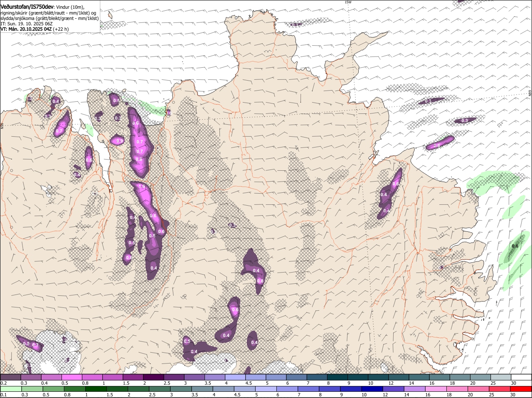Image resolution: width=532 pixels, height=398 pixels.
Task: Click the bright red swatch after 30 in lower legend
Action: point(521,389)
